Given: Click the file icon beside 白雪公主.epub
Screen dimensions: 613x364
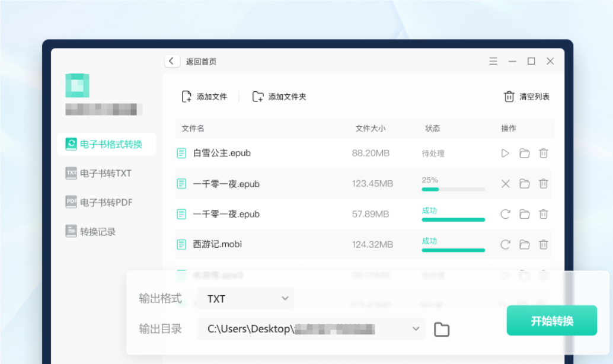Looking at the screenshot, I should [x=181, y=154].
